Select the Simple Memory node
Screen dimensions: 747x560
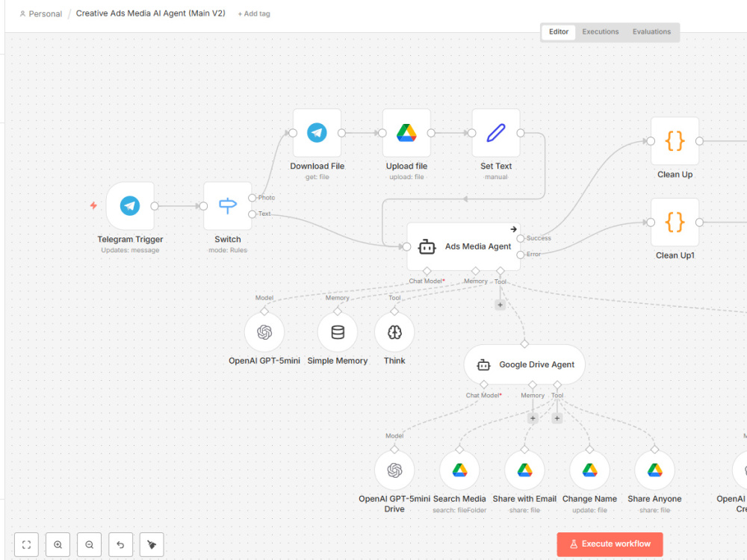338,332
